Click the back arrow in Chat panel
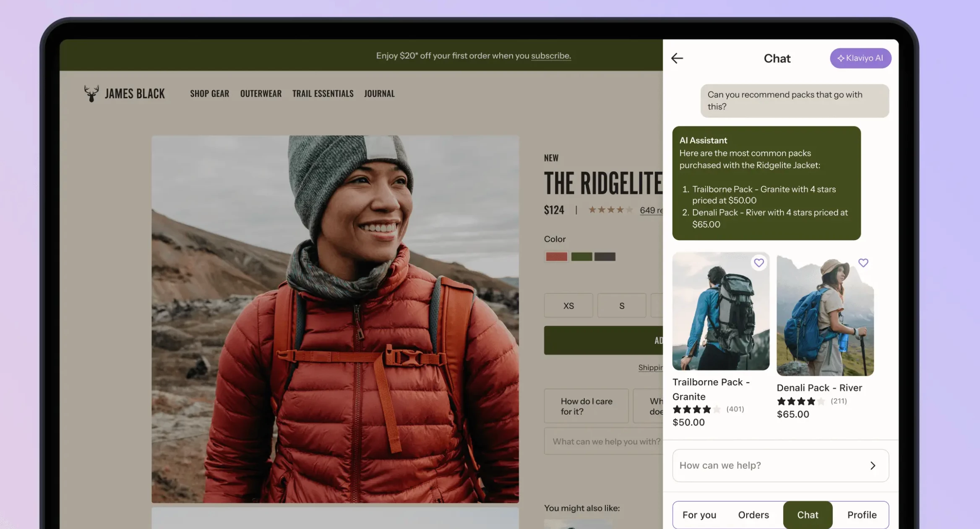The height and width of the screenshot is (529, 980). point(677,58)
